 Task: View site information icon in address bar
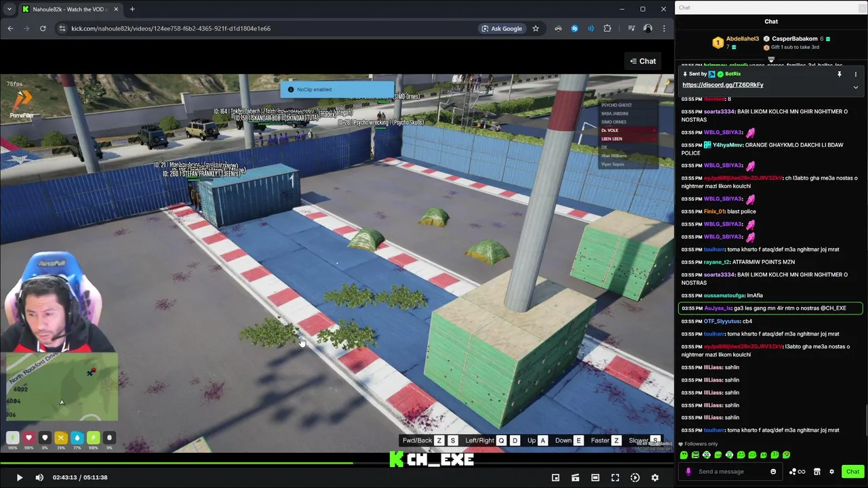tap(62, 28)
